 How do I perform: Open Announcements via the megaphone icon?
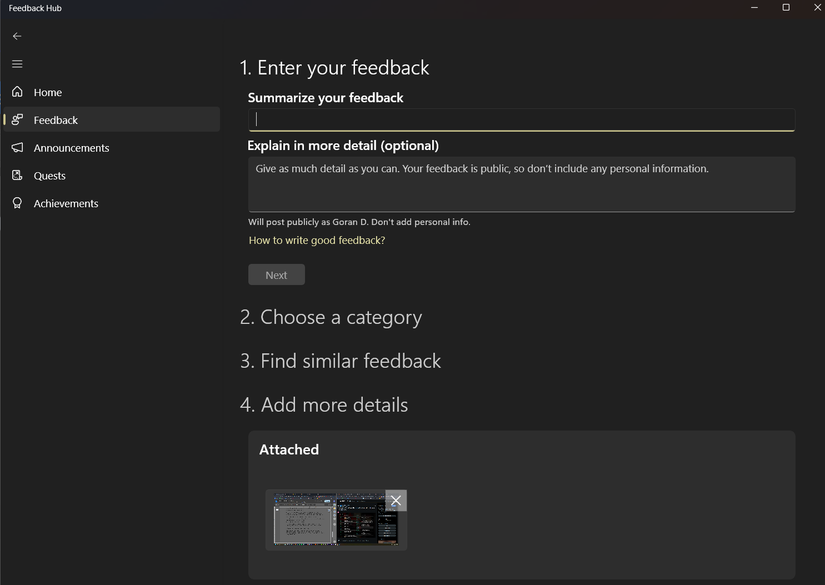(16, 147)
